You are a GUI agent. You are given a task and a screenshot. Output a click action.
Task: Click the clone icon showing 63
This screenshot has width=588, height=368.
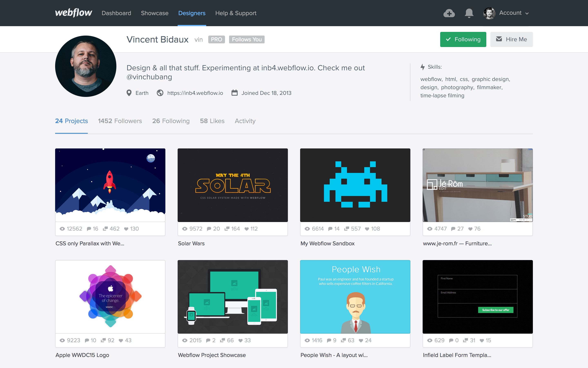point(343,340)
